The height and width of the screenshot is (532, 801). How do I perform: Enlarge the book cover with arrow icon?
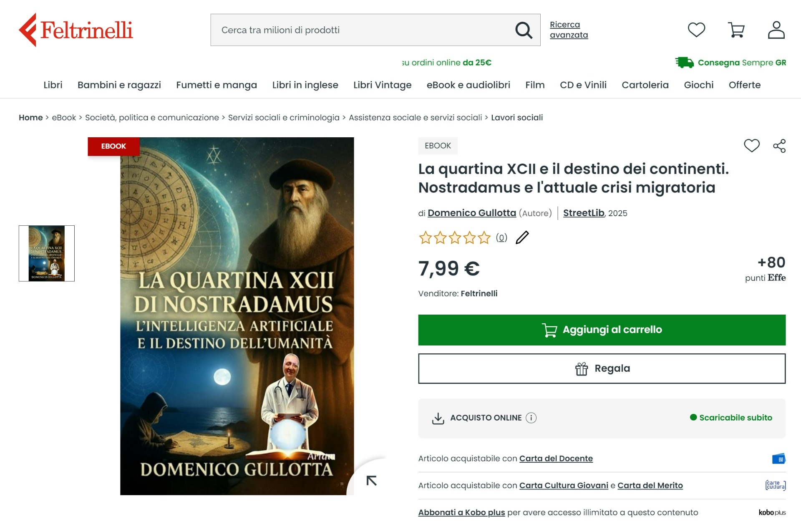pyautogui.click(x=371, y=481)
